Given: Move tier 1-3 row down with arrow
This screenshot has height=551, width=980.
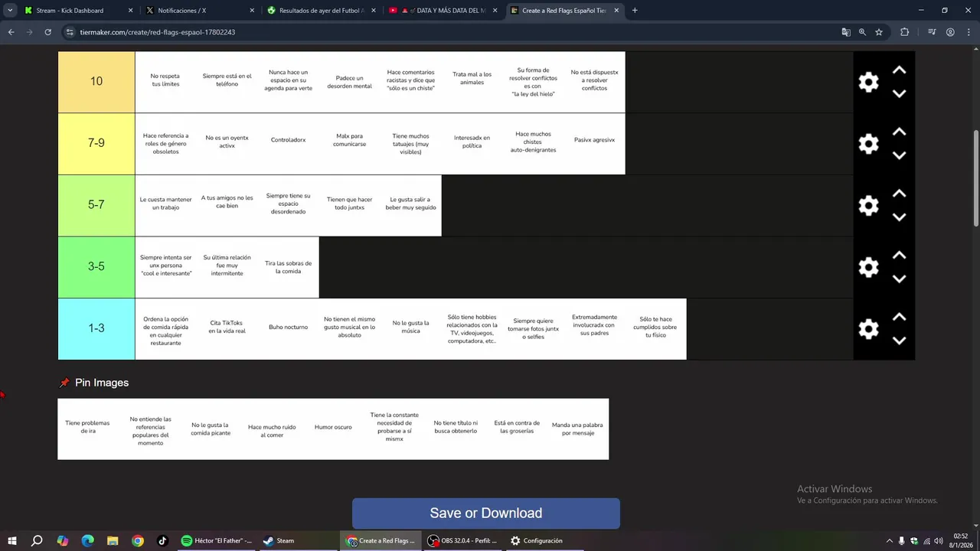Looking at the screenshot, I should 900,341.
